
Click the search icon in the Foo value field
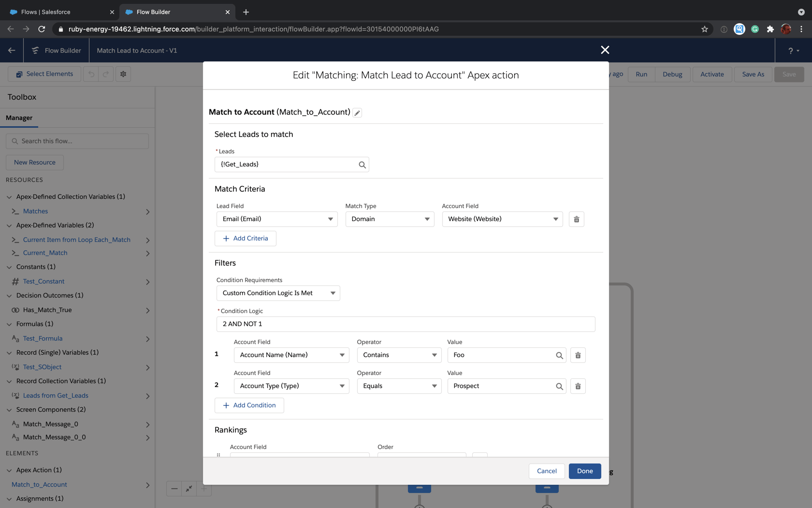(x=559, y=355)
